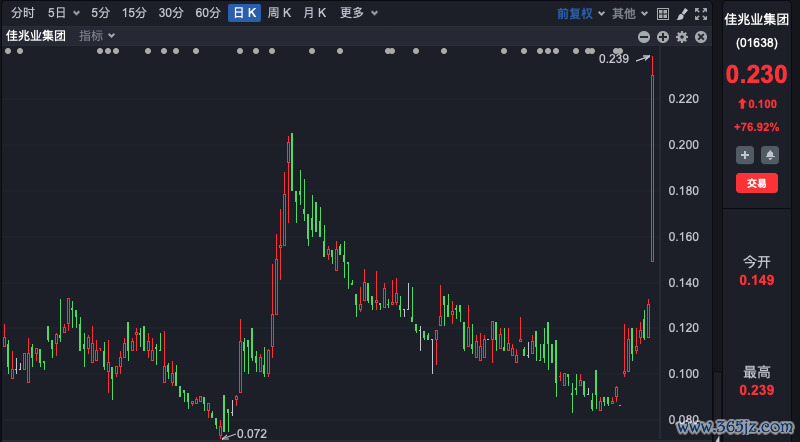800x442 pixels.
Task: Toggle fullscreen chart view icon
Action: pos(701,14)
